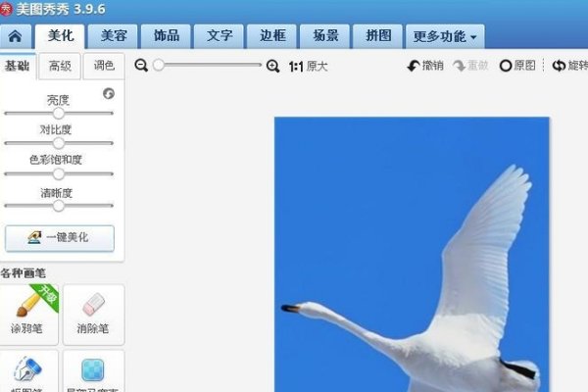The width and height of the screenshot is (588, 392).
Task: Click the zoom level slider handle
Action: click(x=159, y=65)
